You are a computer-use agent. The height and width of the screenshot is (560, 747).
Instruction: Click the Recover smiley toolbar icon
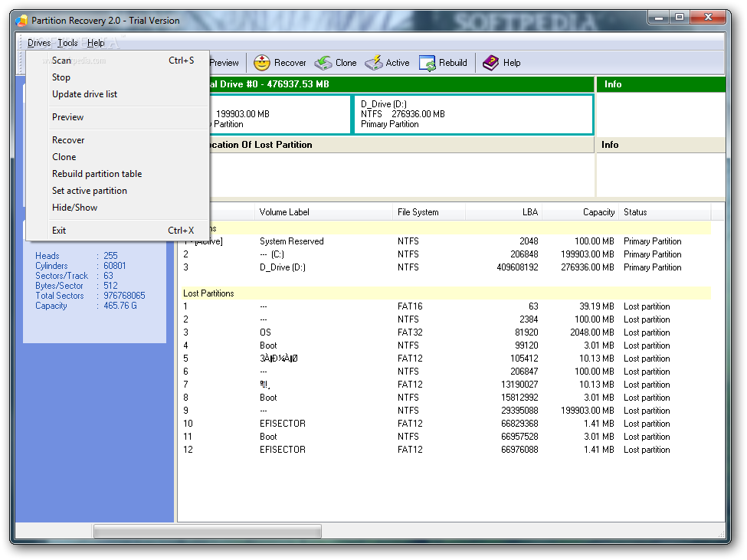click(x=261, y=63)
